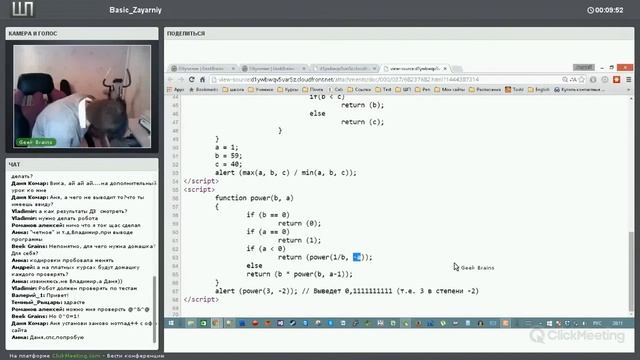This screenshot has height=360, width=640.
Task: Open File Explorer on the shared taskbar
Action: click(x=191, y=323)
